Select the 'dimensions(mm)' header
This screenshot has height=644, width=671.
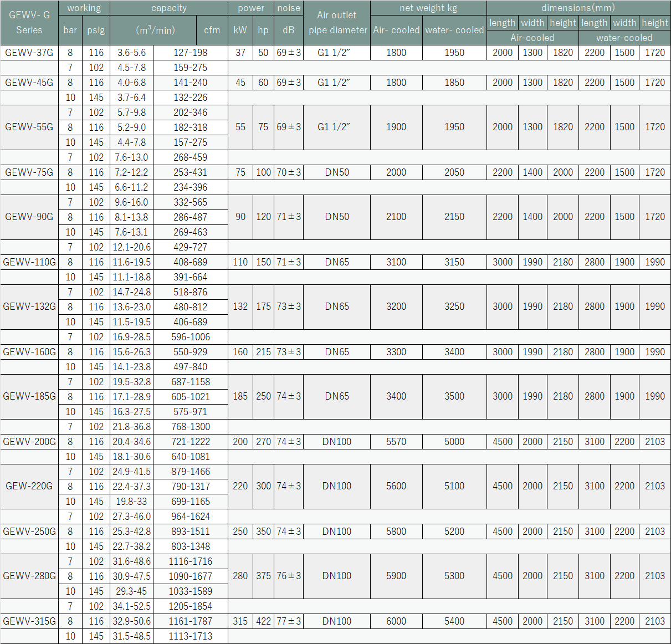578,8
